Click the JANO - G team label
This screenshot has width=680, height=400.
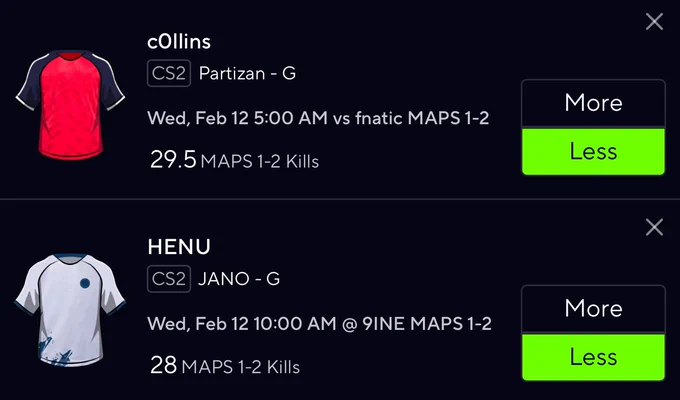[239, 279]
